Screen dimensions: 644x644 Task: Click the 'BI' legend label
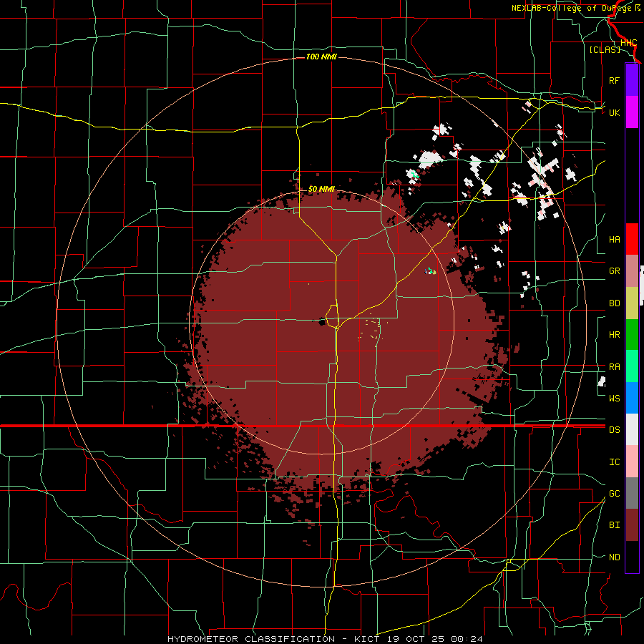(x=614, y=525)
